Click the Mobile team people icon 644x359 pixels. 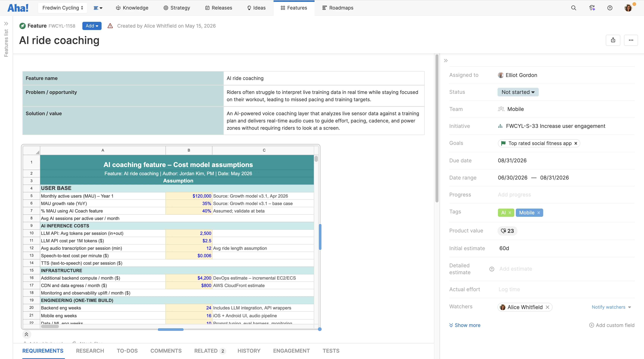(501, 109)
